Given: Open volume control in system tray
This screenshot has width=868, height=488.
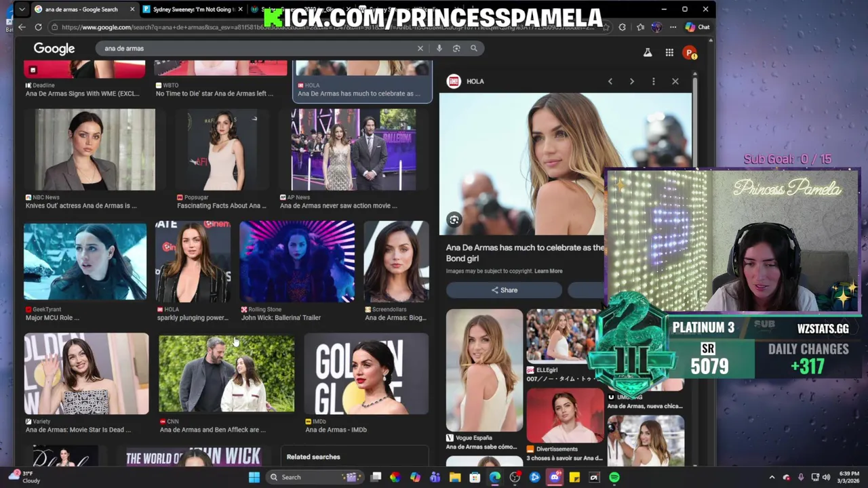Looking at the screenshot, I should [x=826, y=477].
